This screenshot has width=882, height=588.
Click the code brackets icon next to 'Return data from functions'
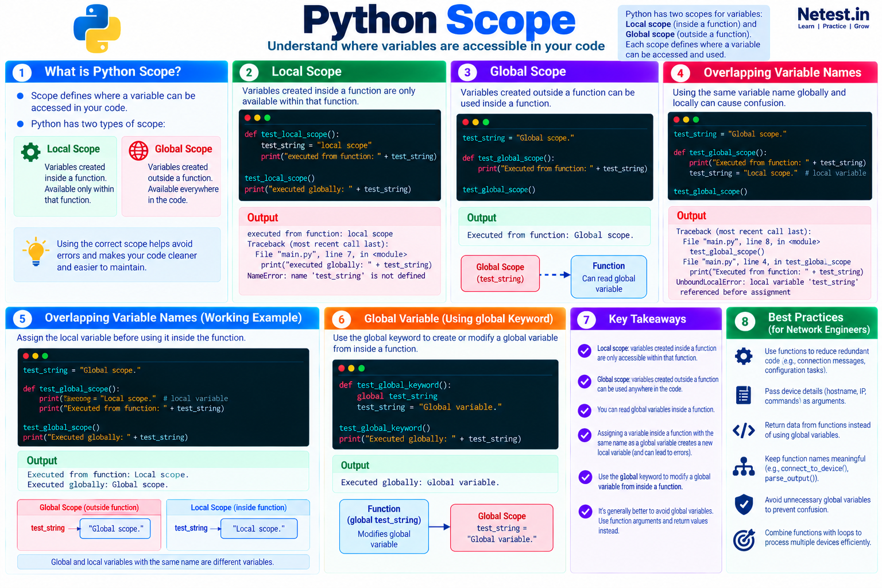pyautogui.click(x=744, y=430)
